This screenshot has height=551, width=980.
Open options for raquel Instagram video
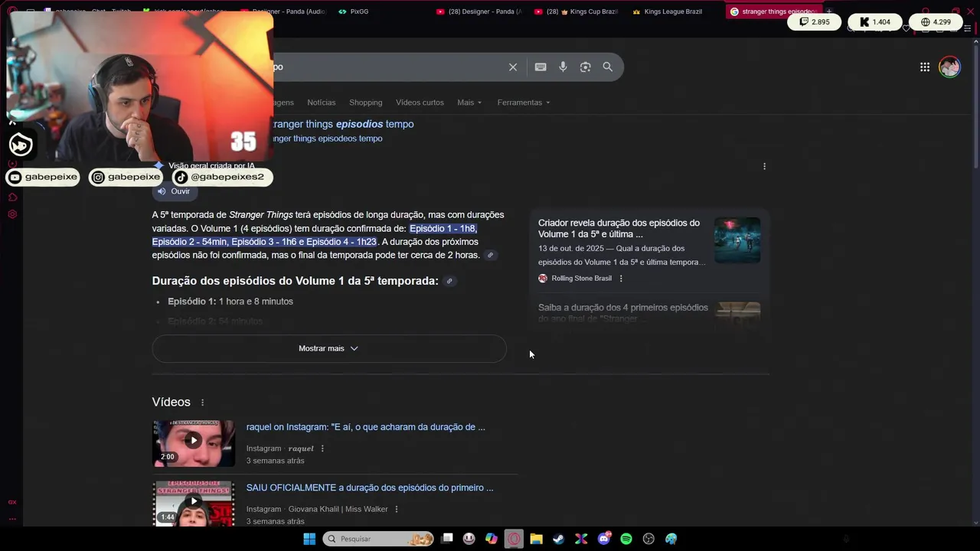point(322,448)
